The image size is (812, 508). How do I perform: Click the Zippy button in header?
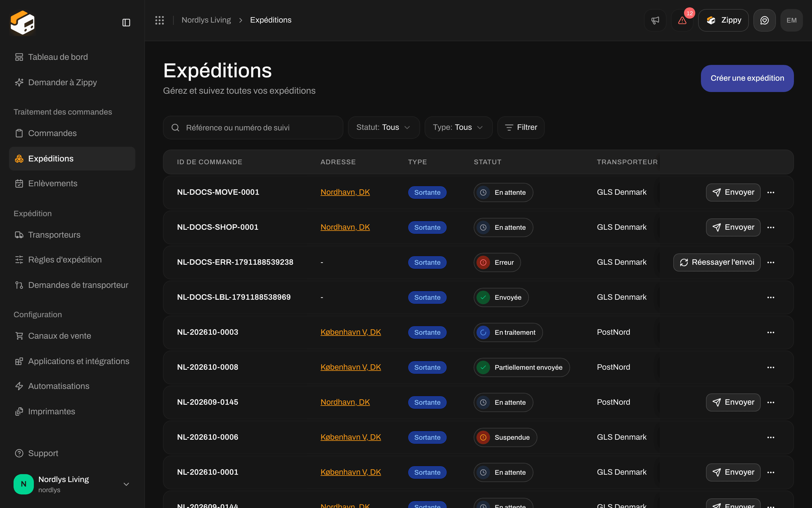tap(723, 20)
